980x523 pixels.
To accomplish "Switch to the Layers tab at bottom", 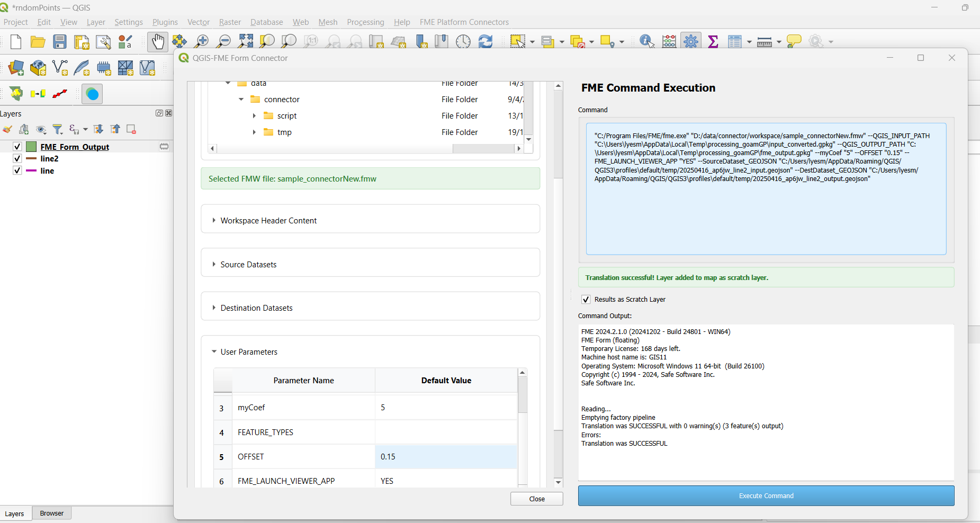I will pyautogui.click(x=14, y=513).
